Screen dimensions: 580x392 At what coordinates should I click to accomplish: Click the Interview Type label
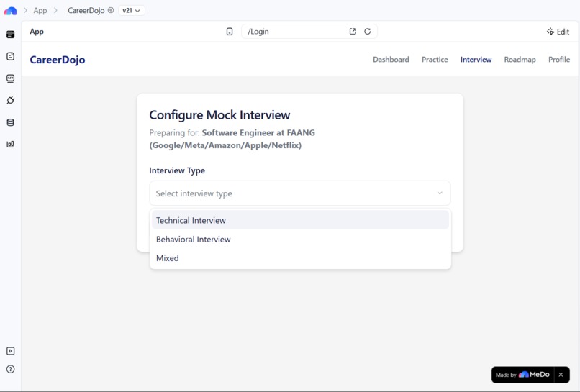point(177,170)
